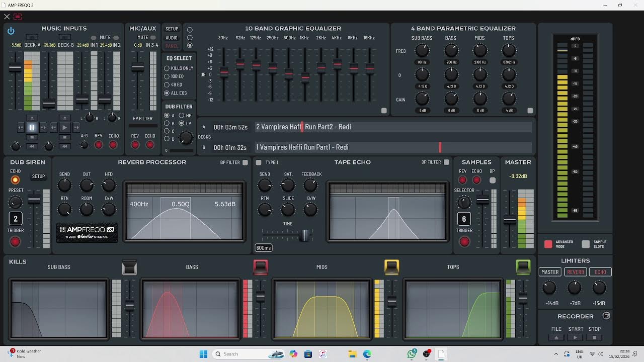This screenshot has height=362, width=644.
Task: Click Recorder START play button
Action: pos(576,338)
